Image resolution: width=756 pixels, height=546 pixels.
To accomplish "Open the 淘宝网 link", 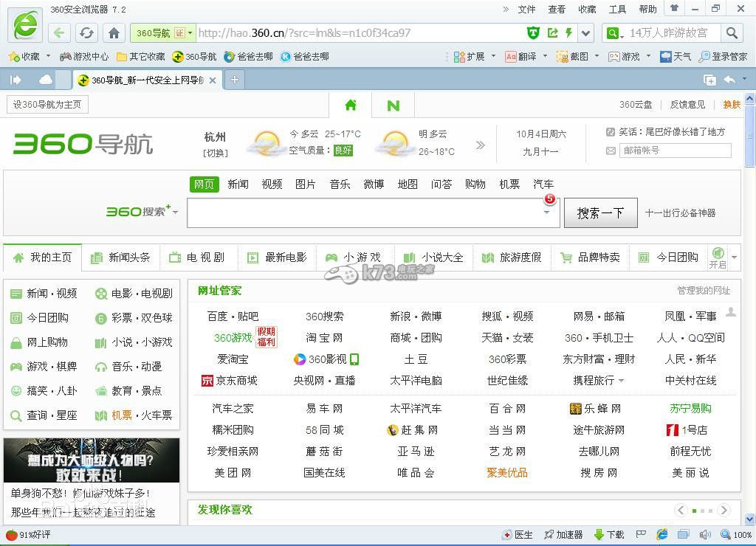I will pos(323,338).
